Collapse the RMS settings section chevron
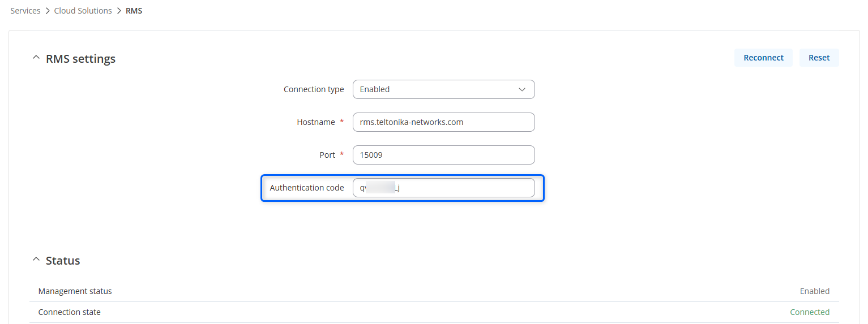The width and height of the screenshot is (868, 324). click(x=36, y=58)
